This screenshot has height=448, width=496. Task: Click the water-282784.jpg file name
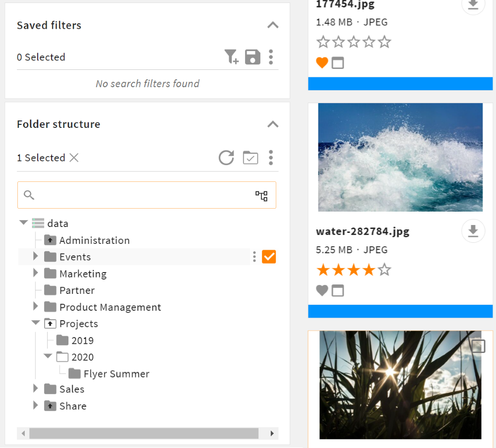(363, 231)
